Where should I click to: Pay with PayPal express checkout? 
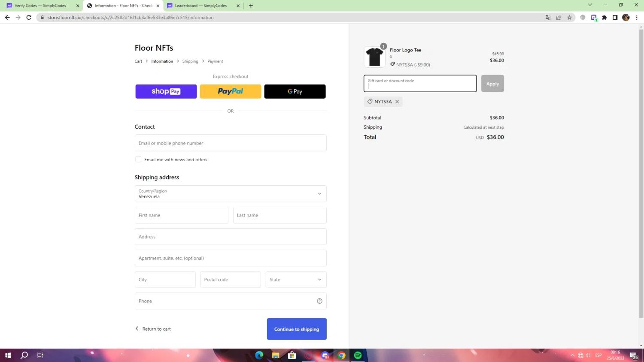point(231,91)
